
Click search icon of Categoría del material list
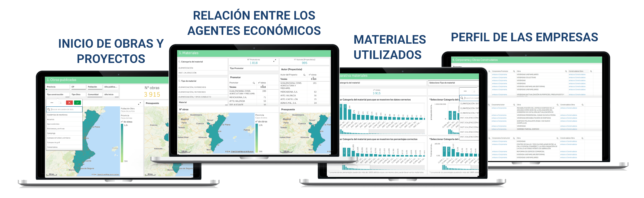[180, 62]
